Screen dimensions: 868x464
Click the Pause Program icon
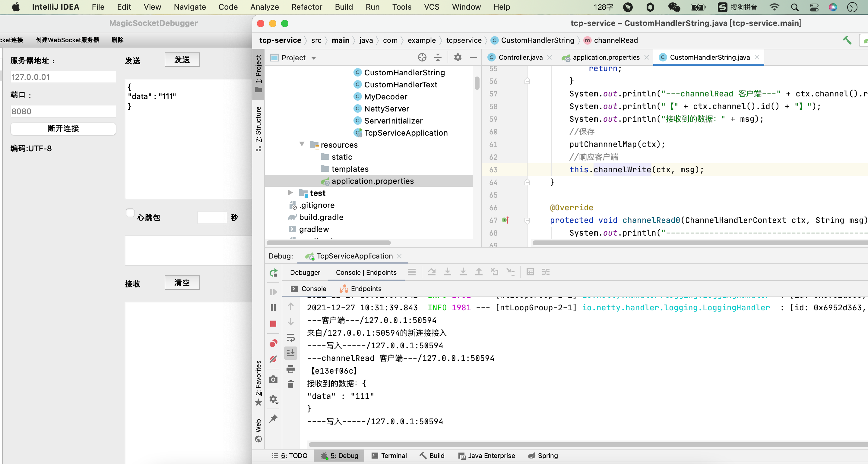[273, 307]
